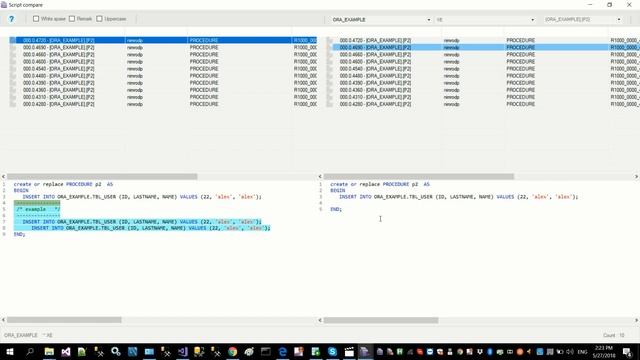This screenshot has height=360, width=640.
Task: Select right list row 000.0.4280
Action: coord(483,104)
